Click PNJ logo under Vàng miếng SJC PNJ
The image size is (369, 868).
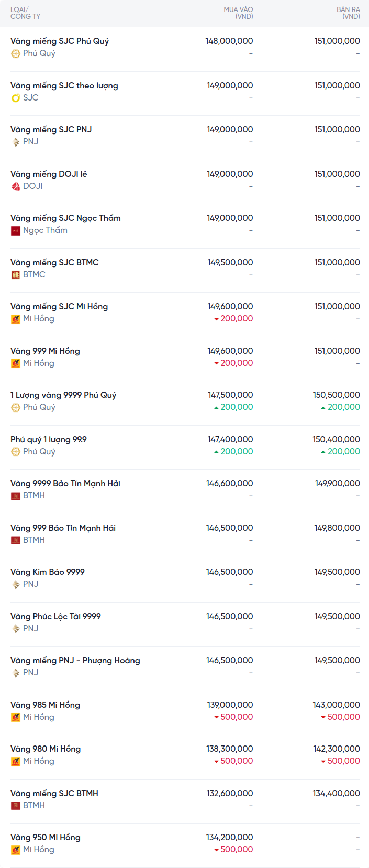[x=16, y=142]
